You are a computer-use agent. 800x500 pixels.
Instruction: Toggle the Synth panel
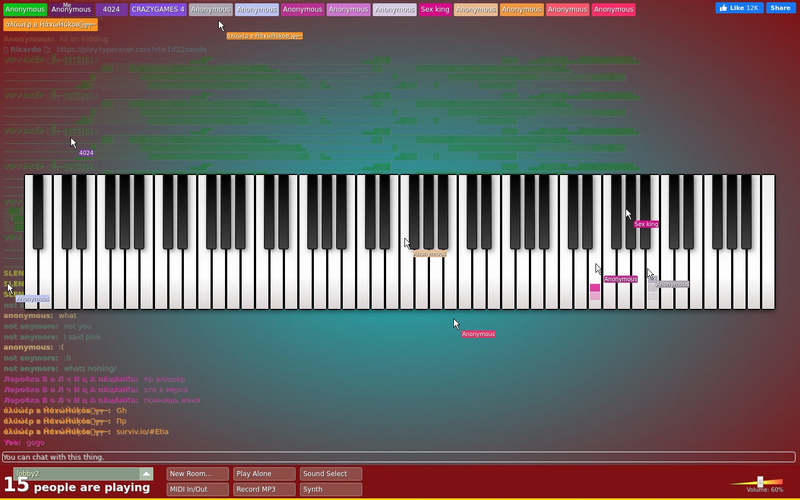click(331, 489)
